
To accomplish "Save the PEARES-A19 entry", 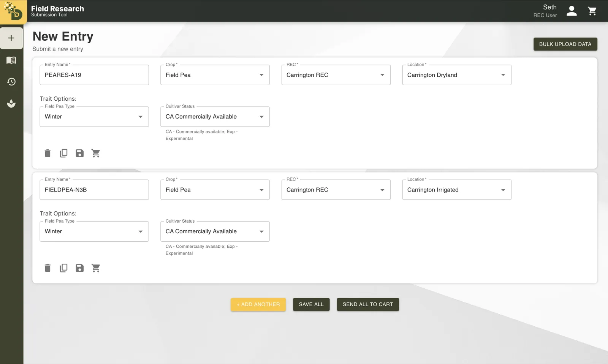I will (x=79, y=153).
